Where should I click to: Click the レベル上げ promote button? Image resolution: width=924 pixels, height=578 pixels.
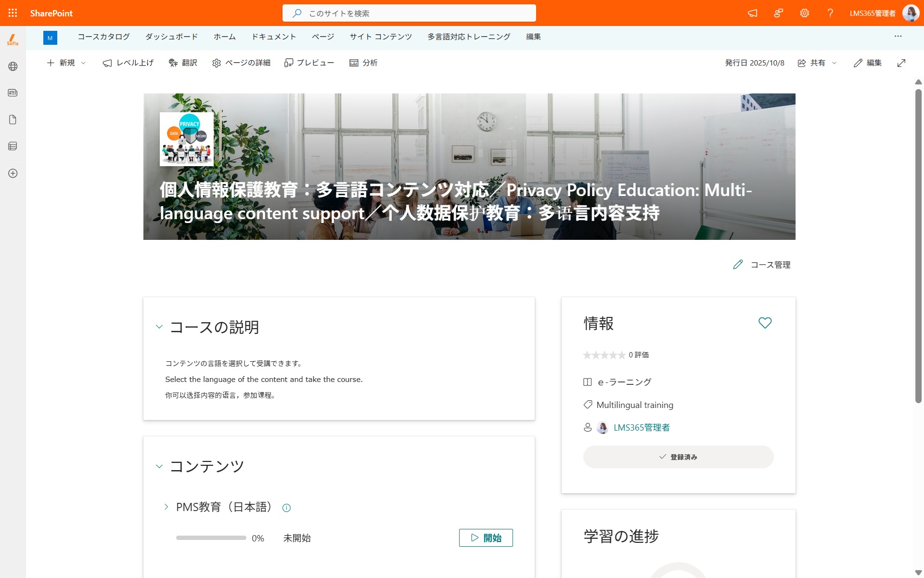pyautogui.click(x=128, y=63)
